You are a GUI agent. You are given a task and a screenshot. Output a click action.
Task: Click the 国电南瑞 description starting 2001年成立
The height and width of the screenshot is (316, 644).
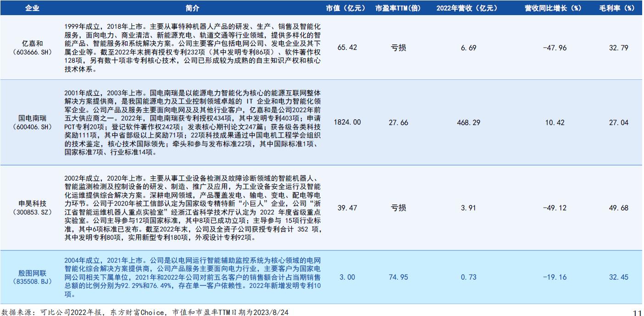tap(193, 122)
